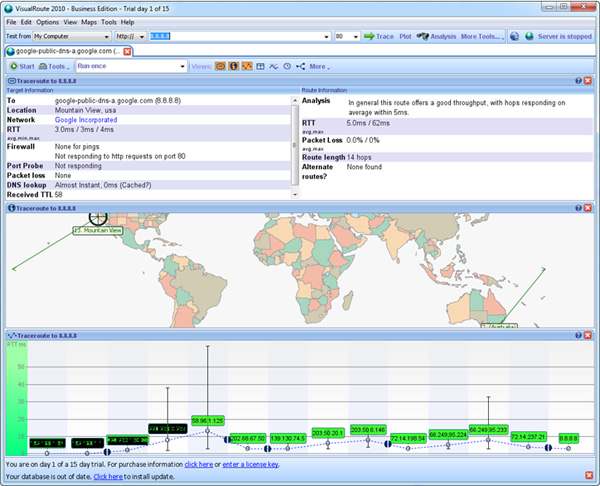Open the Maps menu
This screenshot has height=486, width=600.
(89, 21)
